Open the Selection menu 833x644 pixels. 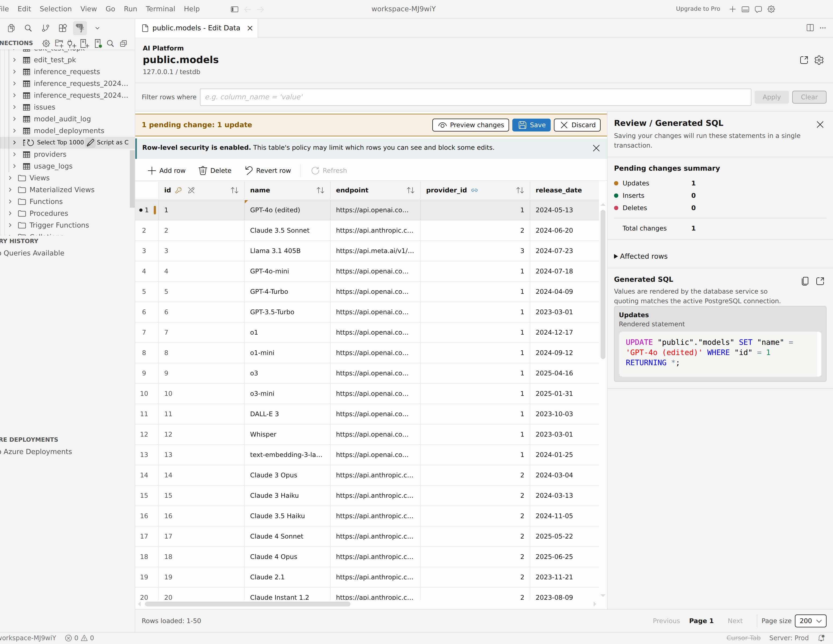tap(56, 9)
